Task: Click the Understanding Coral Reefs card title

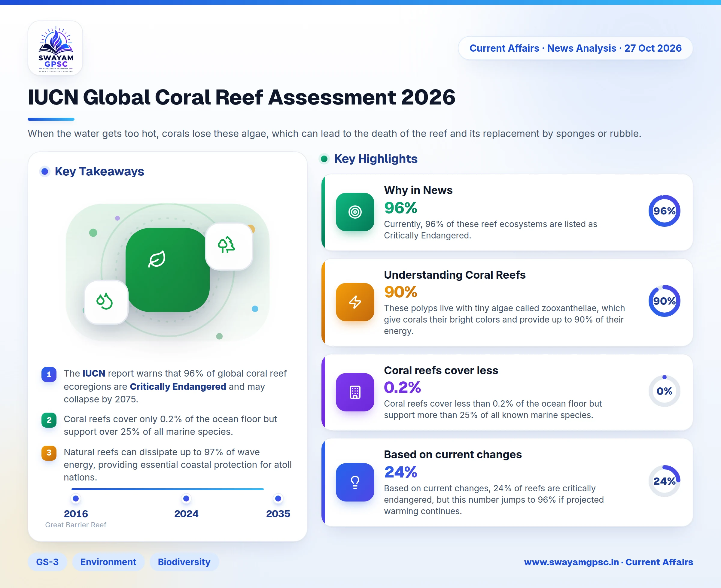Action: coord(455,275)
